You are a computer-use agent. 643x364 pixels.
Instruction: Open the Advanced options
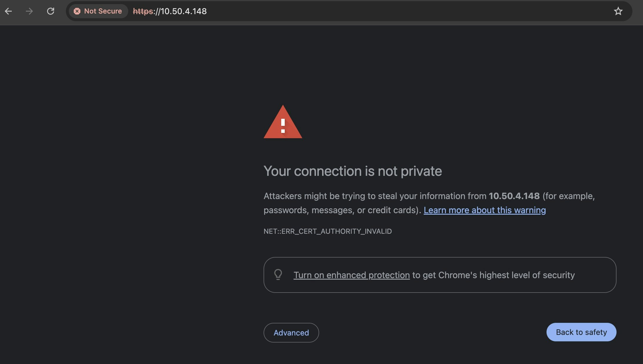(x=291, y=333)
